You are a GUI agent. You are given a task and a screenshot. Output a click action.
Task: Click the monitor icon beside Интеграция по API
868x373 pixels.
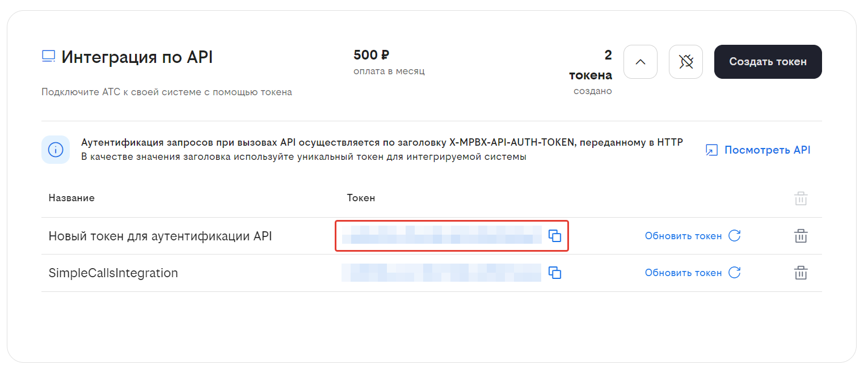point(49,57)
